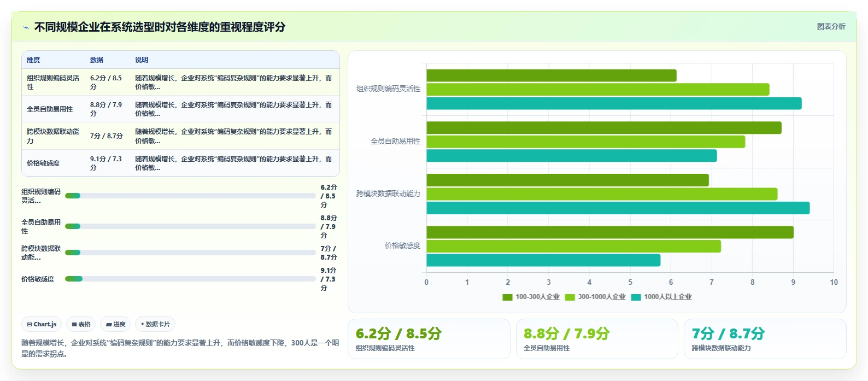Image resolution: width=868 pixels, height=381 pixels.
Task: Open the 6.2分 / 8.5分 data card
Action: tap(429, 339)
